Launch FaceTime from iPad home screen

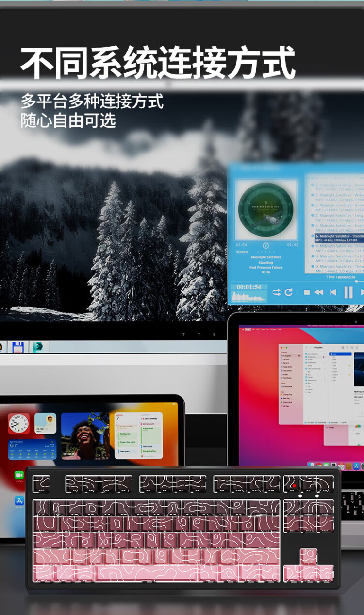click(19, 475)
